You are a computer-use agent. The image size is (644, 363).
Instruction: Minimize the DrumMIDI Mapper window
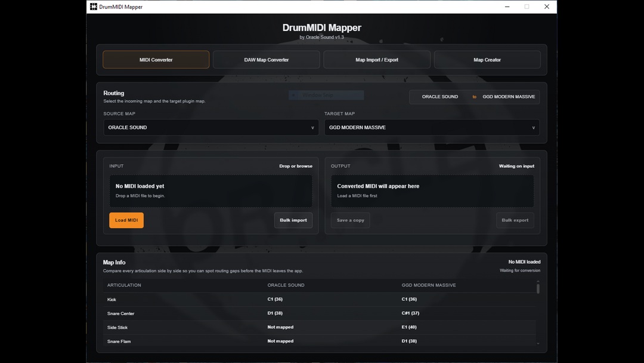[507, 7]
